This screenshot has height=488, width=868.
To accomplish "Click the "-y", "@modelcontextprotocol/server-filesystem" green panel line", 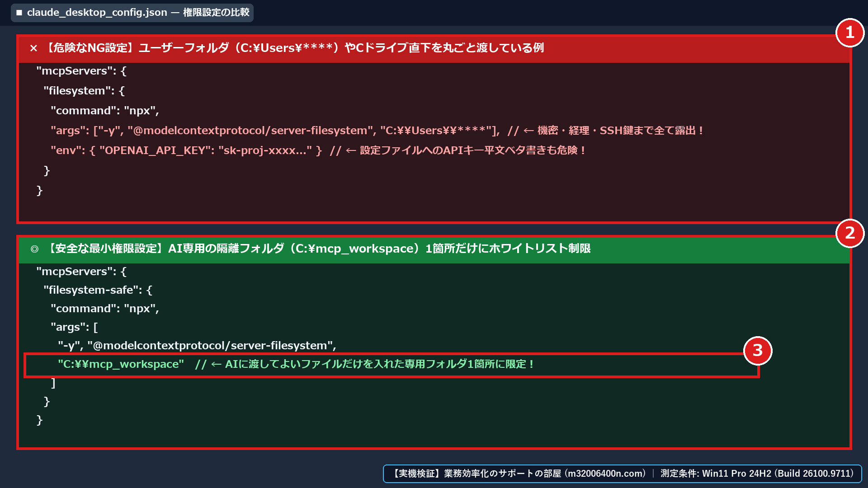I will tap(197, 346).
